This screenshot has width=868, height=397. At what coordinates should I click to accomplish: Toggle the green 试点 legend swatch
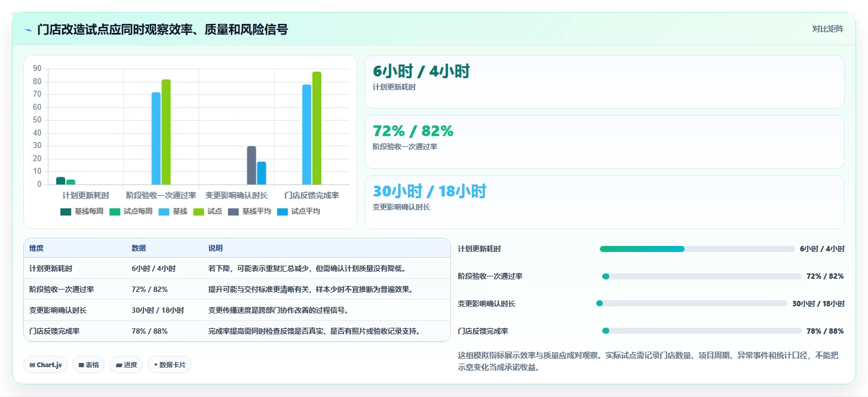pyautogui.click(x=198, y=211)
